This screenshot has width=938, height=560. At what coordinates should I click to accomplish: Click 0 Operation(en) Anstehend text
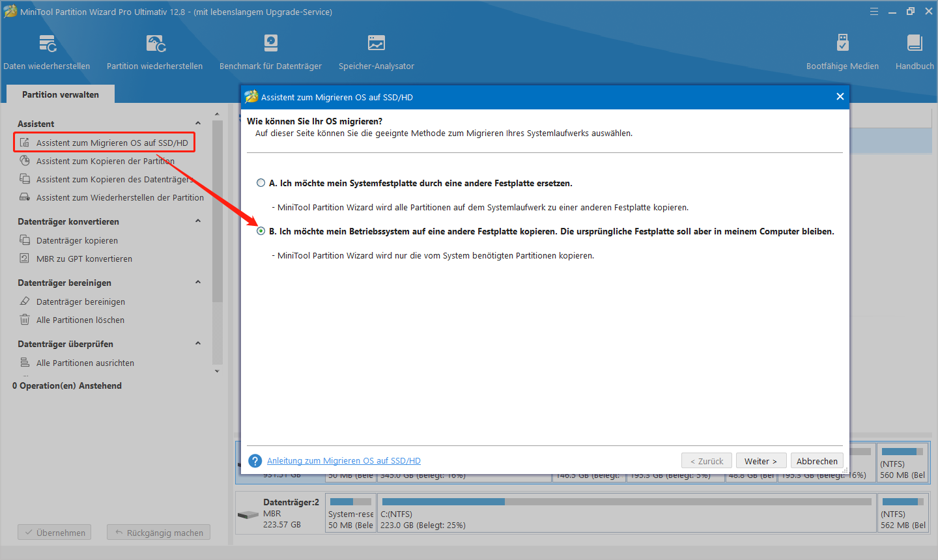click(x=67, y=385)
